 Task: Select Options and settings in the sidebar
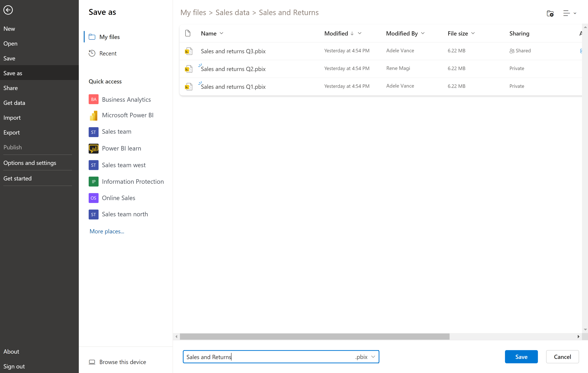click(30, 163)
